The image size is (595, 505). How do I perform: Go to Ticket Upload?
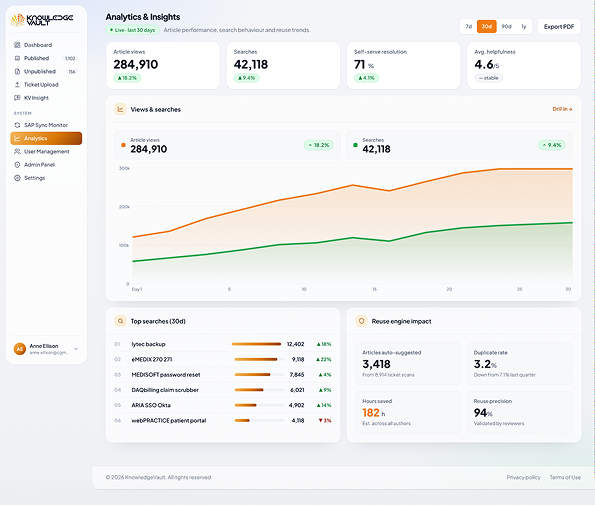46,85
